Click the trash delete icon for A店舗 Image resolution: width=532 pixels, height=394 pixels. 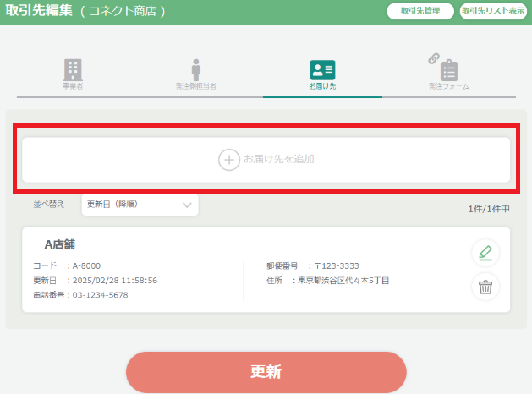[x=485, y=287]
